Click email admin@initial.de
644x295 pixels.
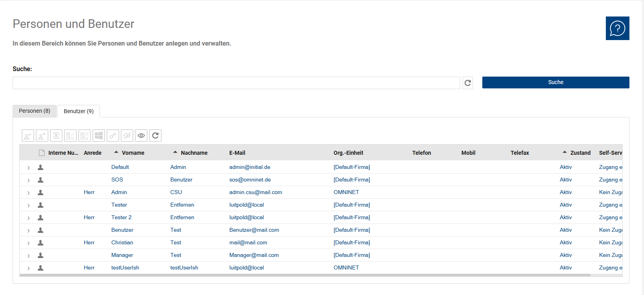point(250,167)
